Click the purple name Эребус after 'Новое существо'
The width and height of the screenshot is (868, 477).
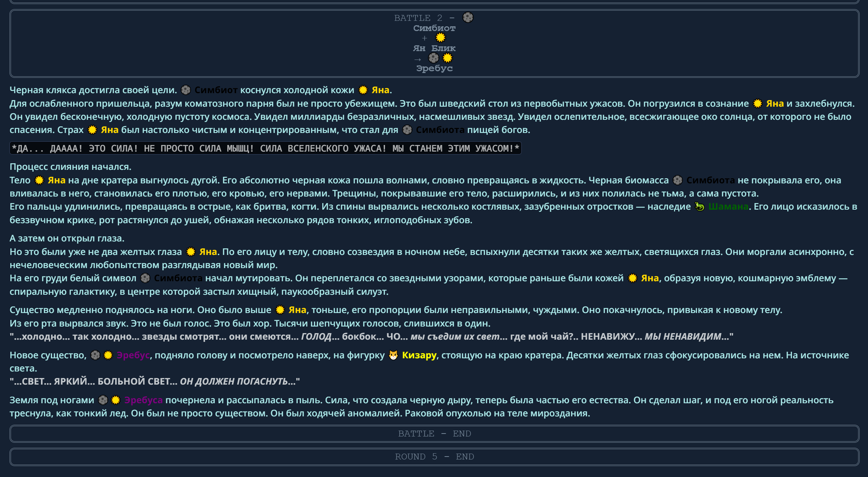point(133,355)
